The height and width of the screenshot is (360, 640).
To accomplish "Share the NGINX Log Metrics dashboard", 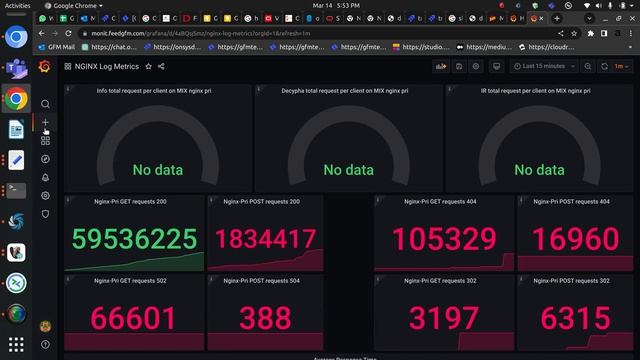I will [161, 66].
